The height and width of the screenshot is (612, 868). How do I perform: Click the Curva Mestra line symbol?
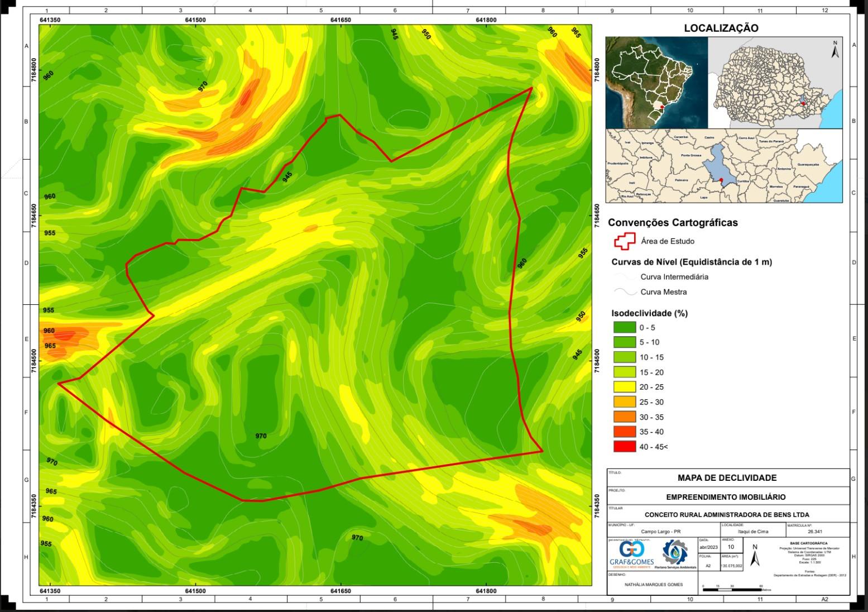(625, 292)
